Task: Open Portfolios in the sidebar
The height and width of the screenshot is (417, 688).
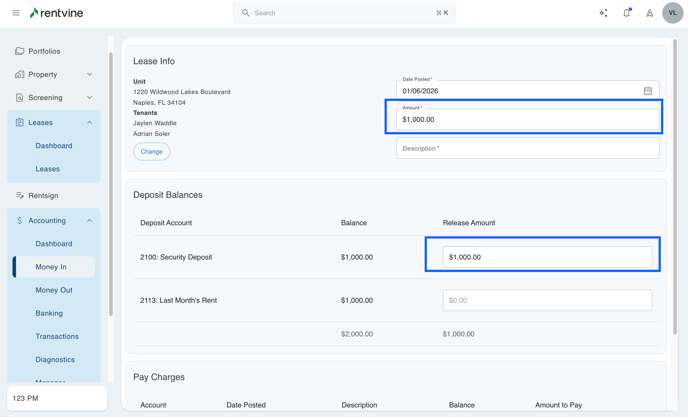Action: tap(44, 51)
